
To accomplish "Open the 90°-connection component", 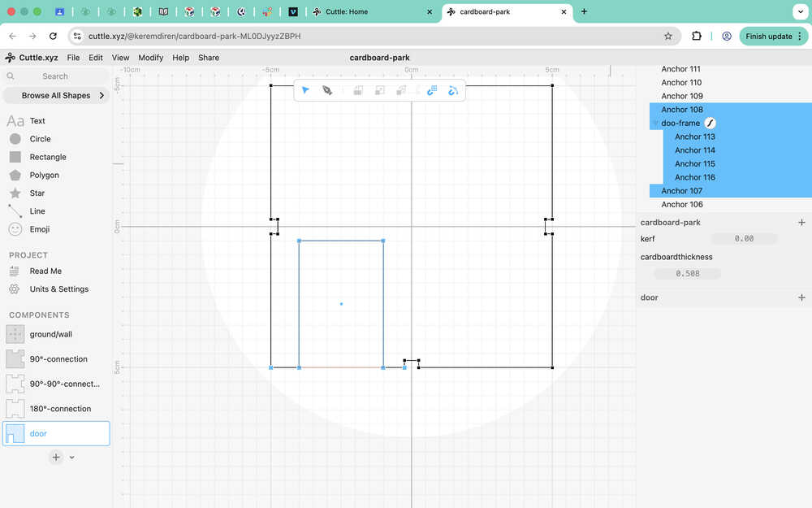I will [56, 359].
